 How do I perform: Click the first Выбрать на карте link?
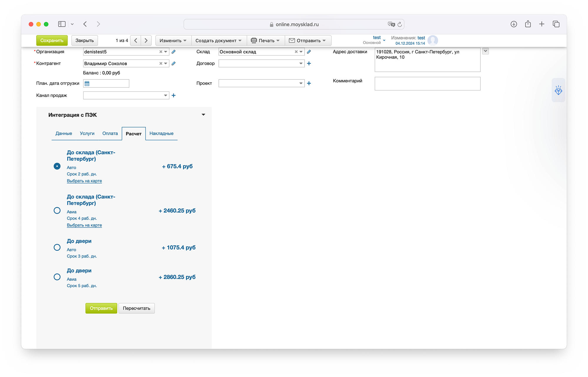(x=84, y=181)
